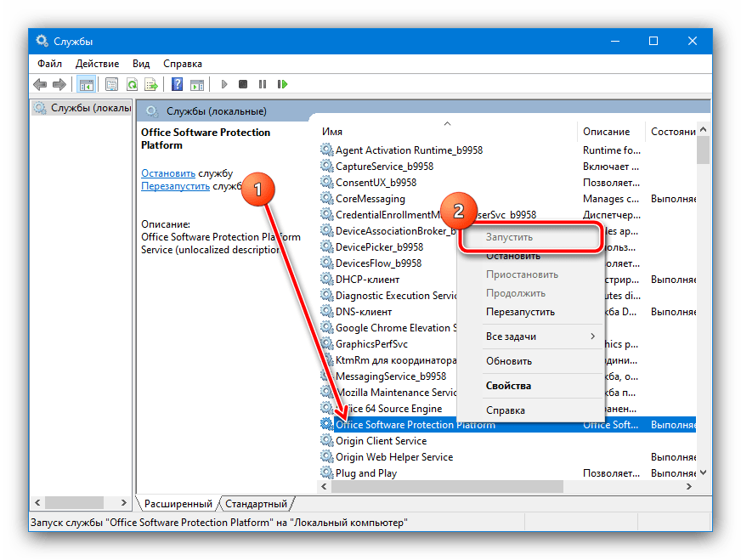Open the Файл menu
Viewport: 741px width, 560px height.
pos(49,64)
